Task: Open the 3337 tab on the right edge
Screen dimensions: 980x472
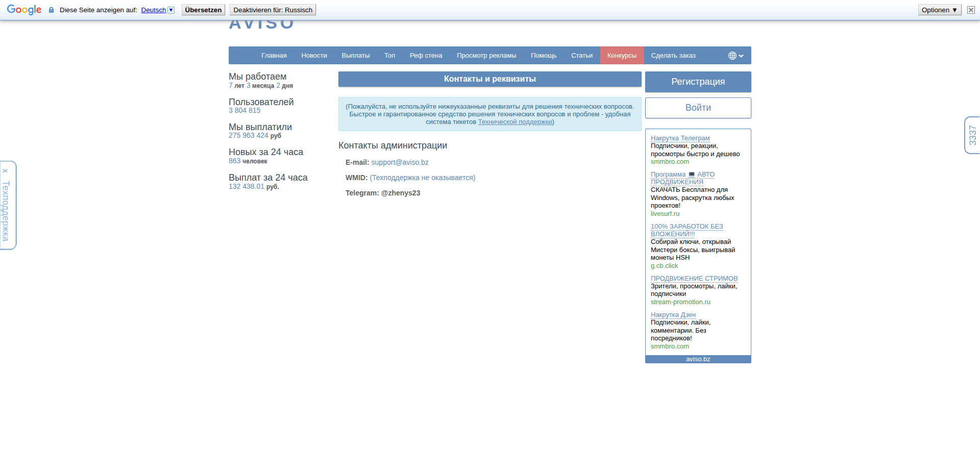Action: (973, 136)
